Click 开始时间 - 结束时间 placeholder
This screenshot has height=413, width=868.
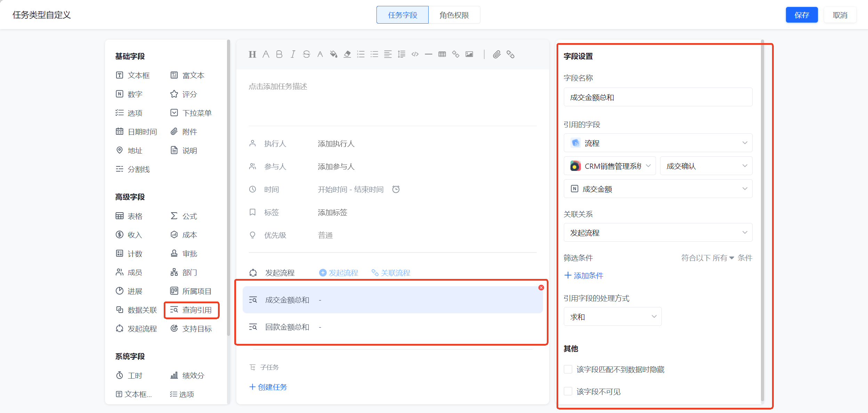pyautogui.click(x=350, y=189)
